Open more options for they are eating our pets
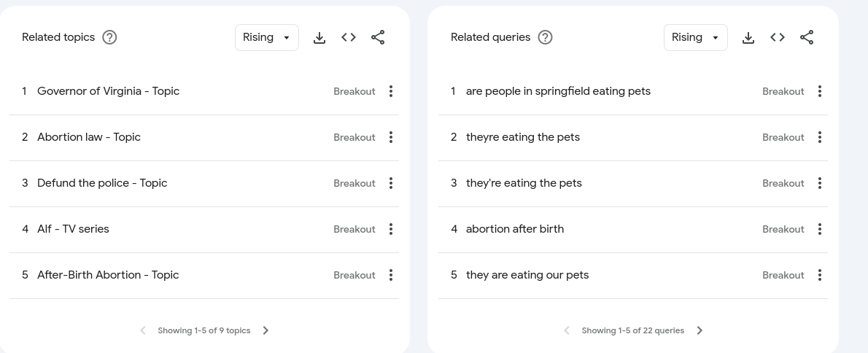868x353 pixels. tap(820, 275)
